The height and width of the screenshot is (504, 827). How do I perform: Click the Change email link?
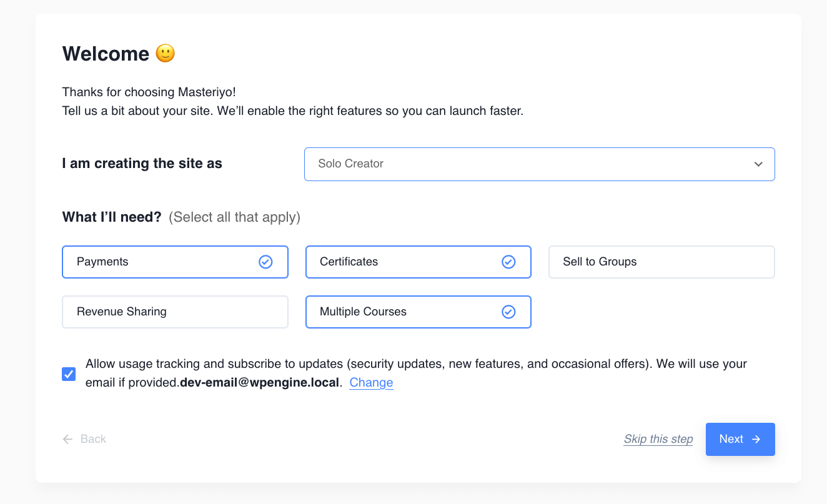[x=371, y=383]
